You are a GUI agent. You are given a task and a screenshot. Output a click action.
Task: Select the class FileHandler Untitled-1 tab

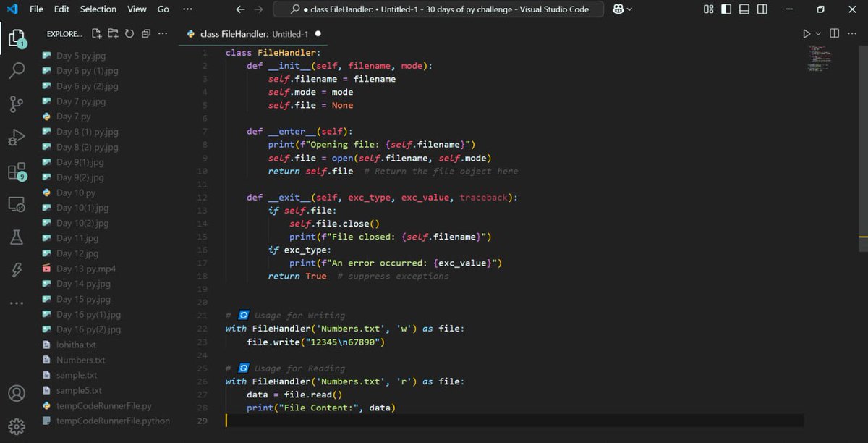[254, 34]
